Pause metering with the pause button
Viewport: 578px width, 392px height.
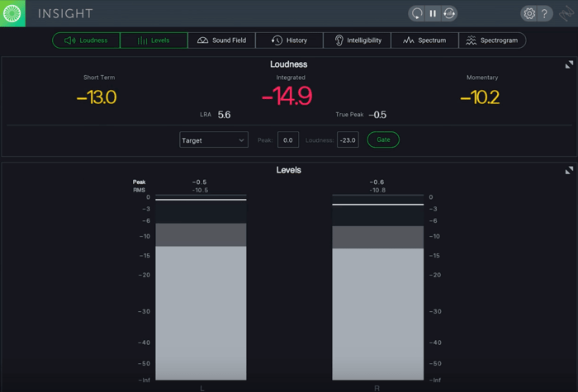click(433, 14)
